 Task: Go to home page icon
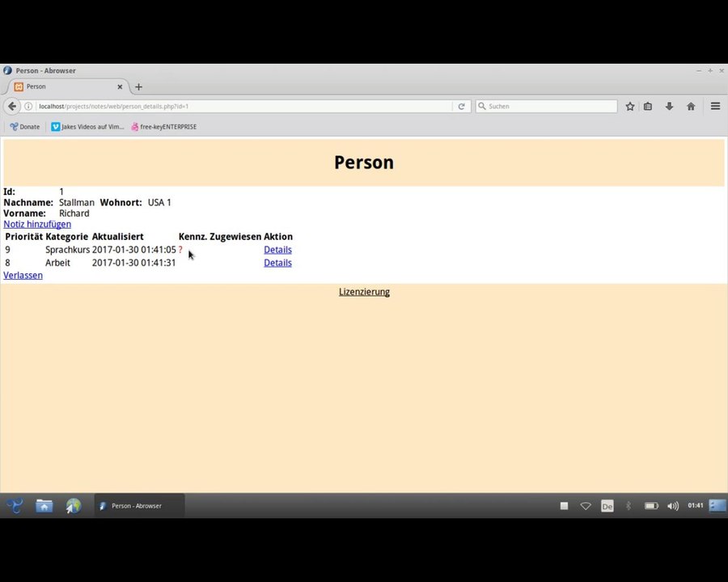coord(691,106)
